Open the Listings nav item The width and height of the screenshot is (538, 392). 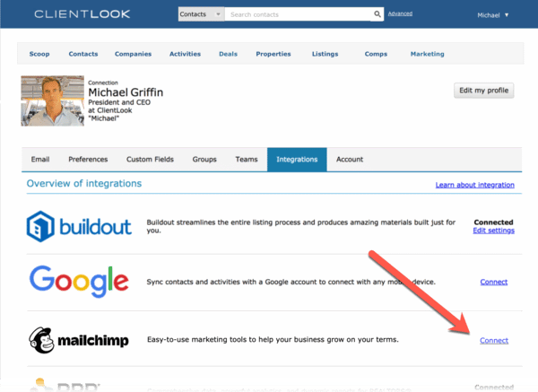(325, 54)
